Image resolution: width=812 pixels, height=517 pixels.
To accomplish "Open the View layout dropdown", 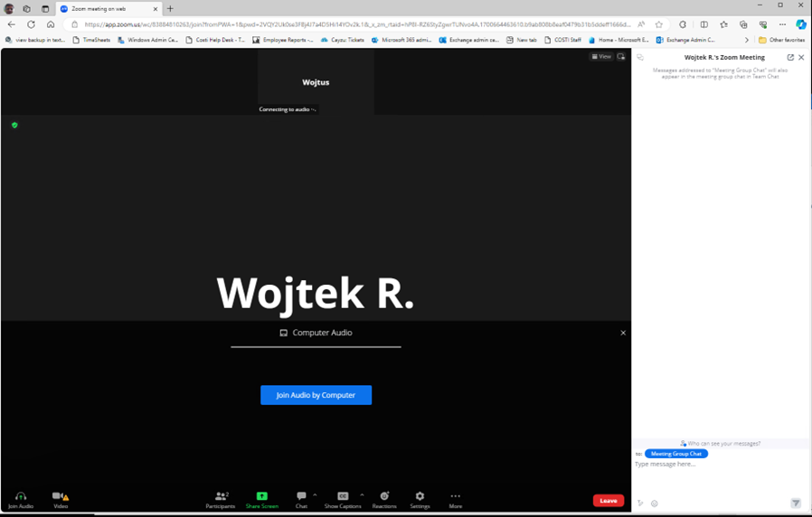I will pos(601,56).
